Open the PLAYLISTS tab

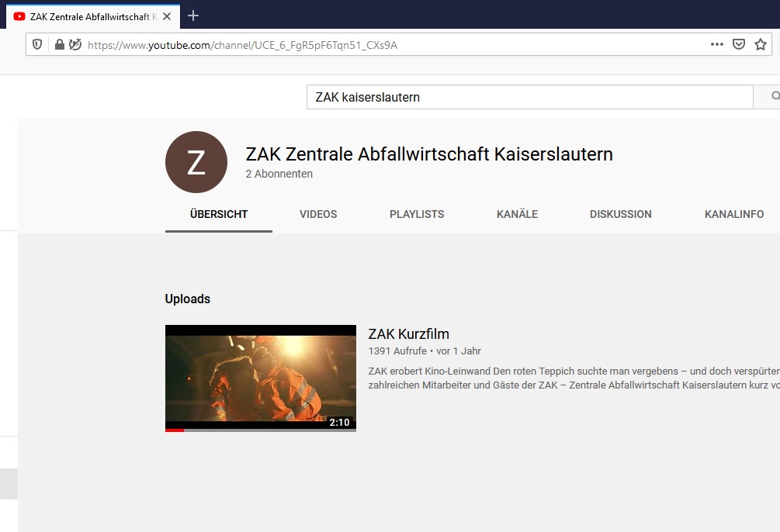[417, 214]
